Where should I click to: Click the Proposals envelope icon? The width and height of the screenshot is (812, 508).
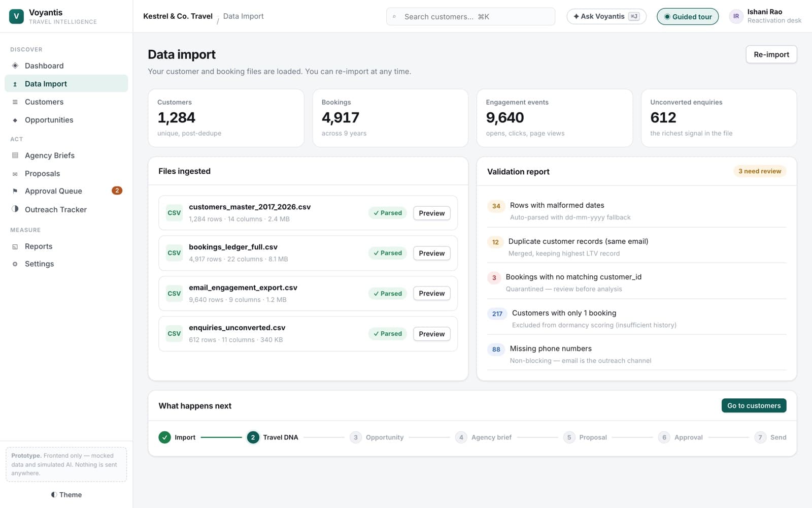coord(15,174)
